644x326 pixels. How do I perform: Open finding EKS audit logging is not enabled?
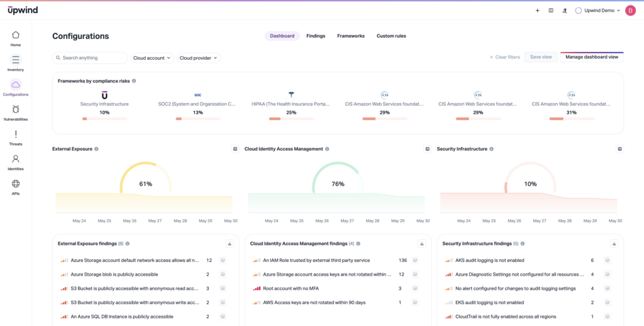click(489, 303)
